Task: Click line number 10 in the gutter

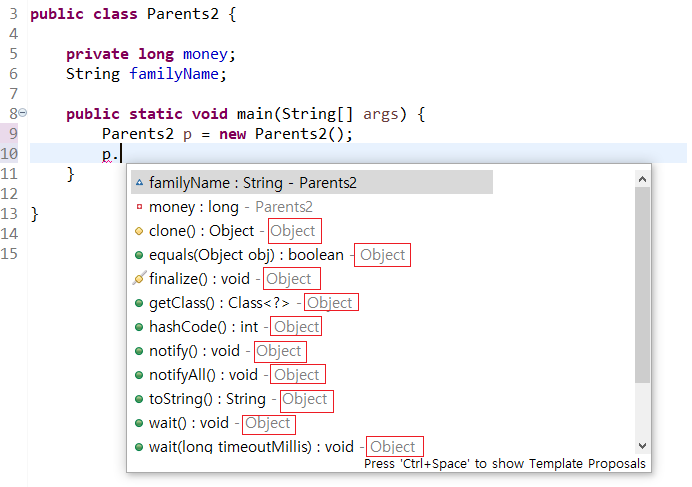Action: click(x=9, y=154)
